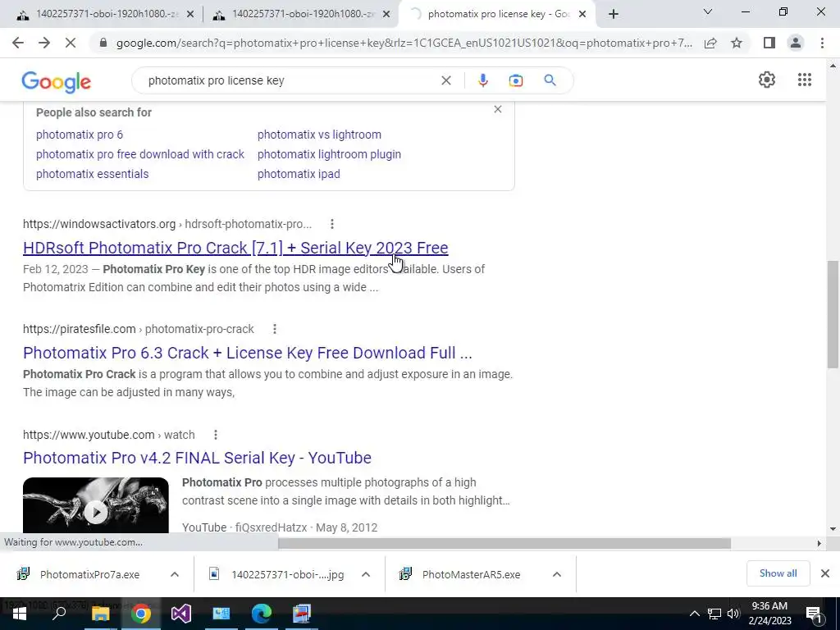Open File Explorer from taskbar
The width and height of the screenshot is (840, 630).
100,614
